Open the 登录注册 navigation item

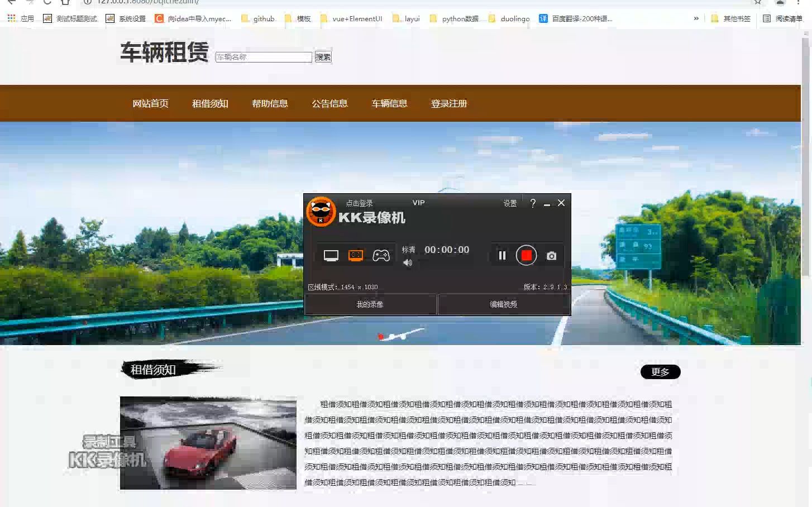tap(449, 103)
